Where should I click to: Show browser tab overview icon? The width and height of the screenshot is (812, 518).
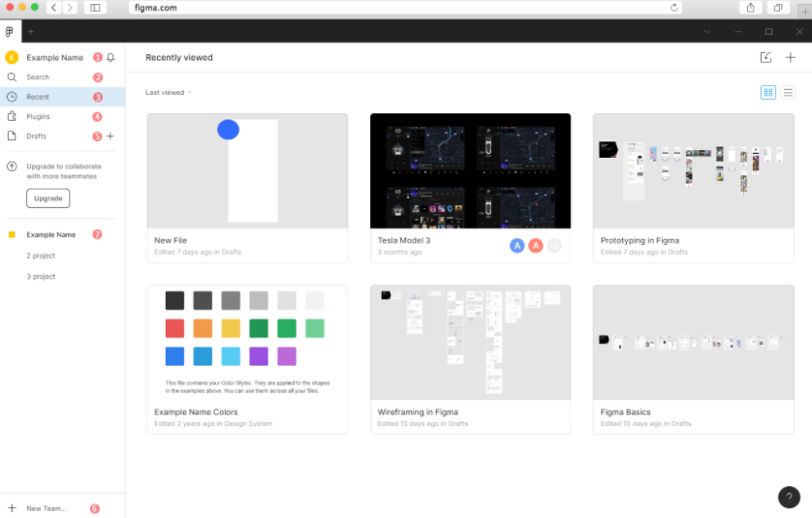[778, 7]
